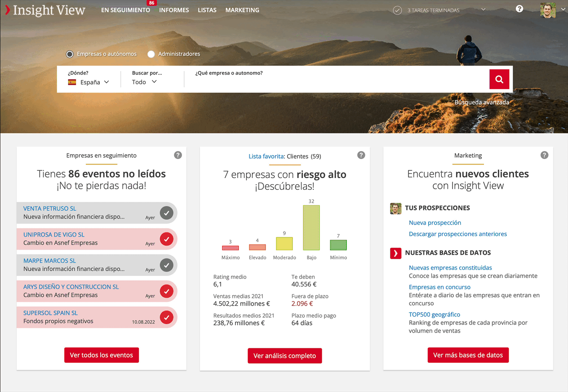Toggle the MARPE MARCOS SL checkmark
568x392 pixels.
tap(167, 265)
